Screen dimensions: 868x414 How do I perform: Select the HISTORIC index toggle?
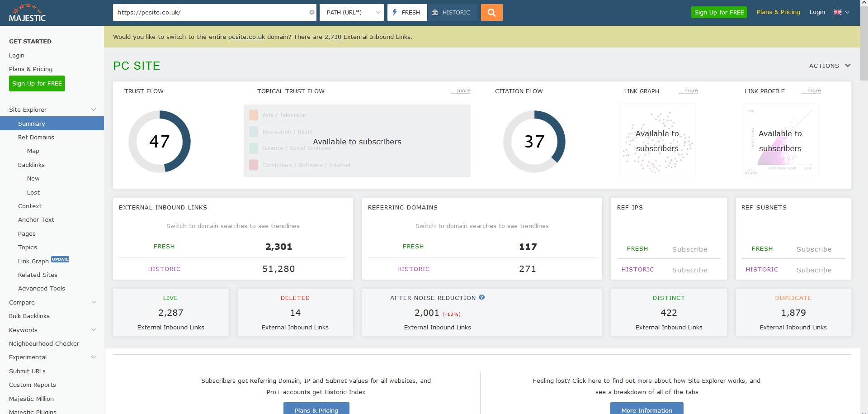coord(451,12)
